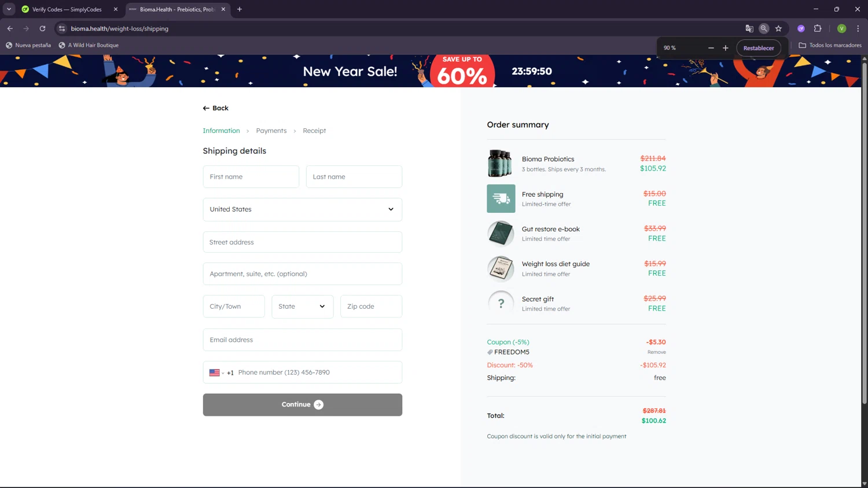Viewport: 868px width, 488px height.
Task: Remove the FREEDOM5 coupon
Action: tap(656, 352)
